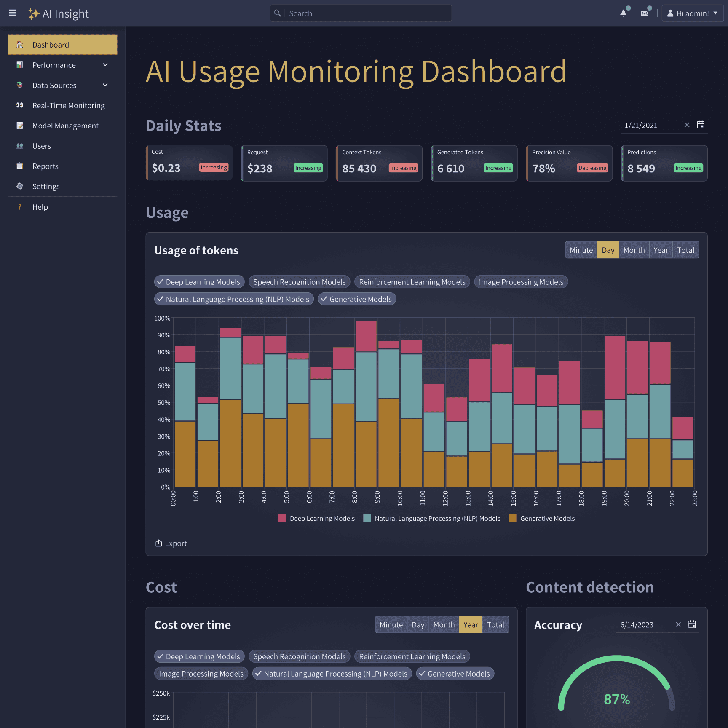Enable the Speech Recognition Models filter
This screenshot has height=728, width=728.
(299, 281)
